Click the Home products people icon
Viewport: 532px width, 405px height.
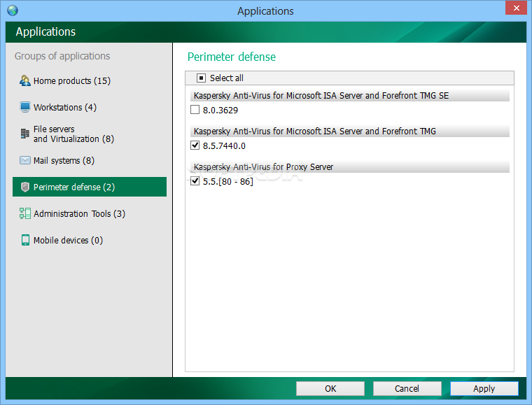24,80
